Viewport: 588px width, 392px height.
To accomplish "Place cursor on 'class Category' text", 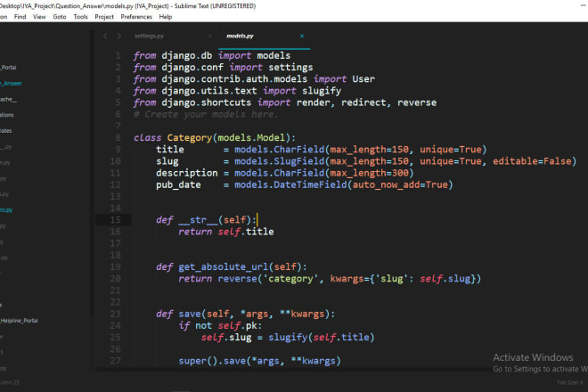I will (x=173, y=138).
